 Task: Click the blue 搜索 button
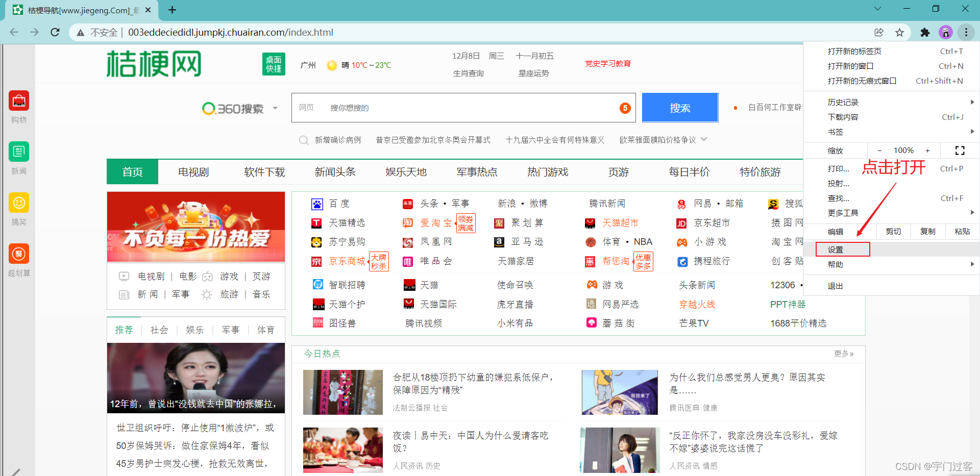[680, 108]
